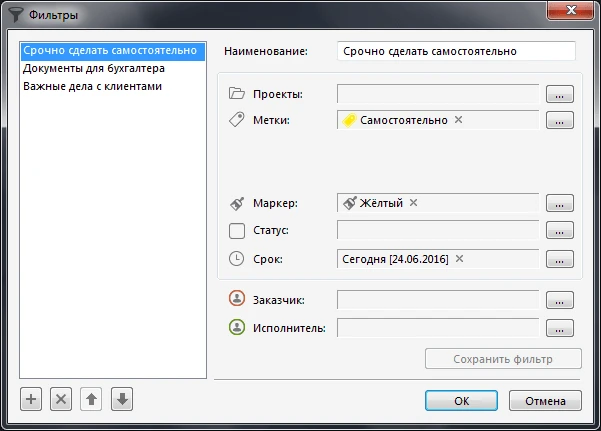This screenshot has width=601, height=431.
Task: Move filter up with arrow button
Action: point(91,399)
